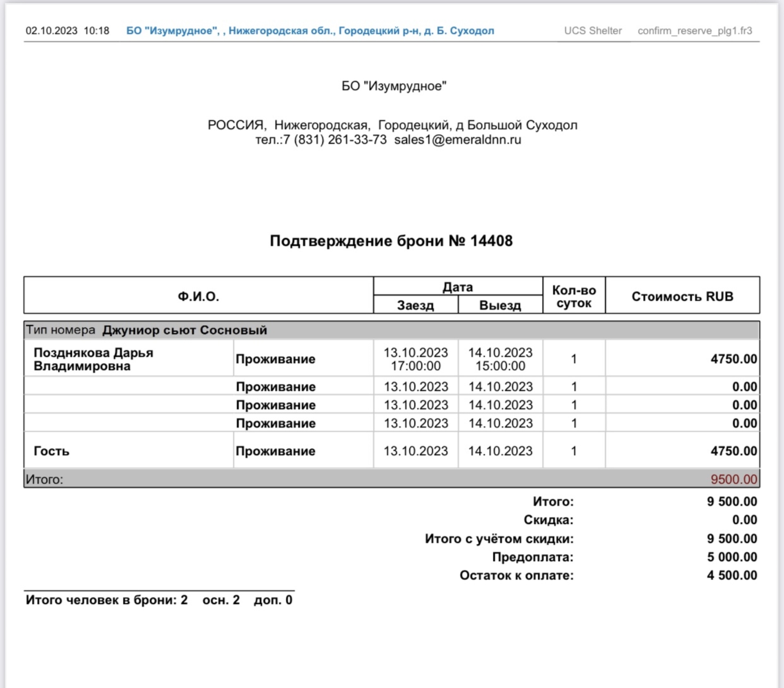Image resolution: width=784 pixels, height=688 pixels.
Task: Click the remaining balance 4 500.00
Action: [732, 575]
